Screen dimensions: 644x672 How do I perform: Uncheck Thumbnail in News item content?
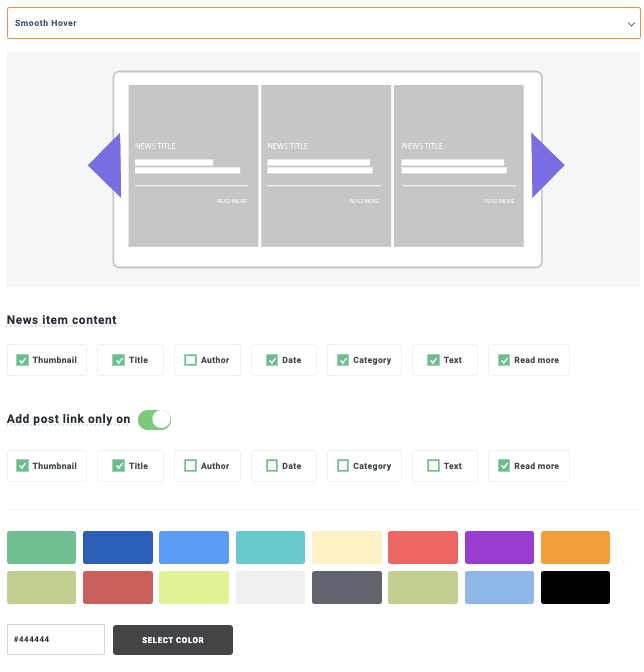coord(23,360)
